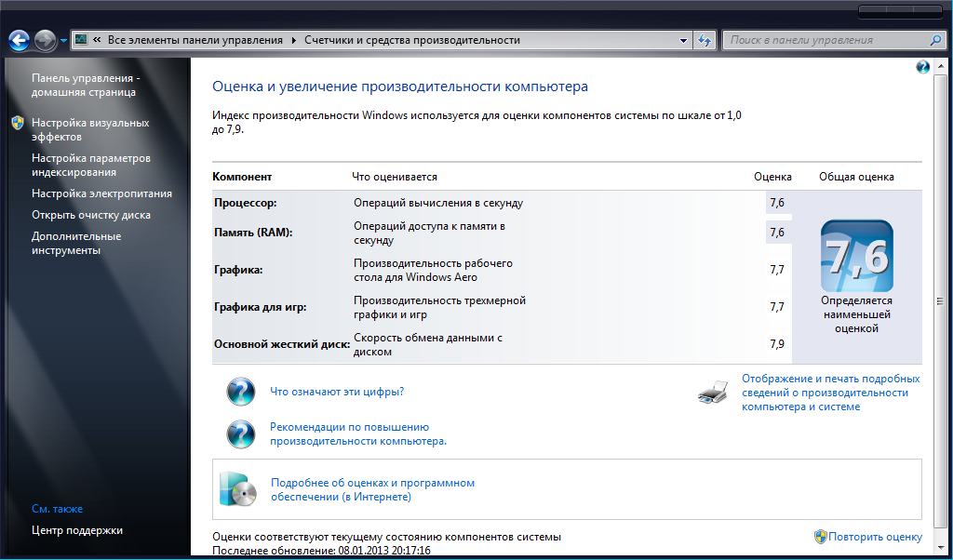Click 'Что означают эти цифры?' link
The height and width of the screenshot is (560, 953).
coord(337,392)
